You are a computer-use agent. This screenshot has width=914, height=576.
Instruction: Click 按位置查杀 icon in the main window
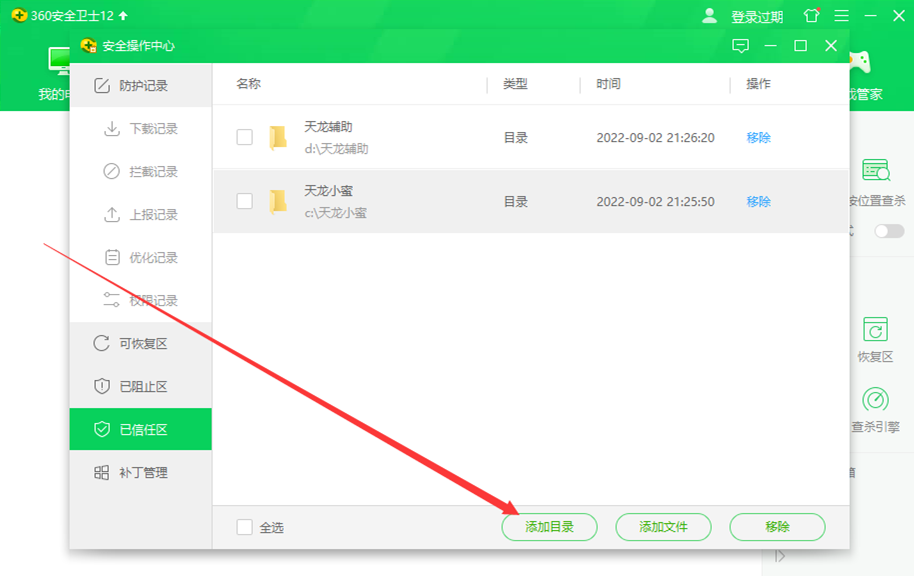pos(876,170)
